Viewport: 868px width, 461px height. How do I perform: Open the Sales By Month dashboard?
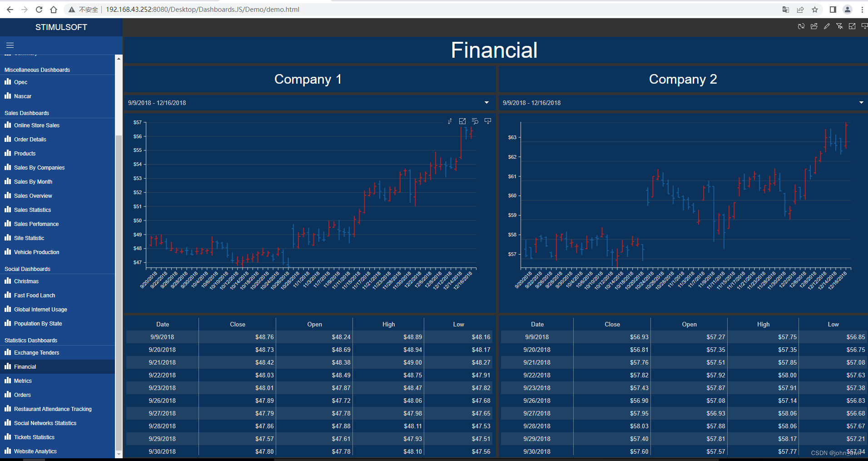(x=32, y=181)
